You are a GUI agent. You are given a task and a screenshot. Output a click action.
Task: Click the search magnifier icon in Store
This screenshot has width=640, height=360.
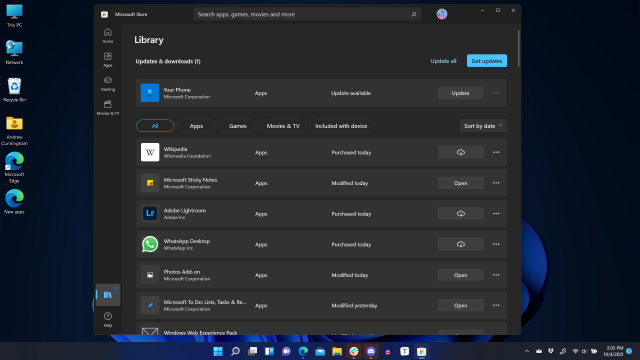pos(414,14)
